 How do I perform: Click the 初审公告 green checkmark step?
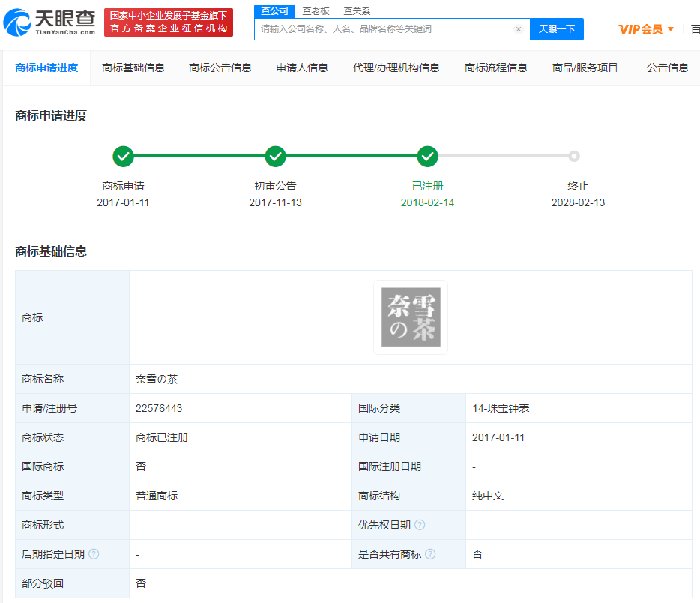(x=276, y=156)
